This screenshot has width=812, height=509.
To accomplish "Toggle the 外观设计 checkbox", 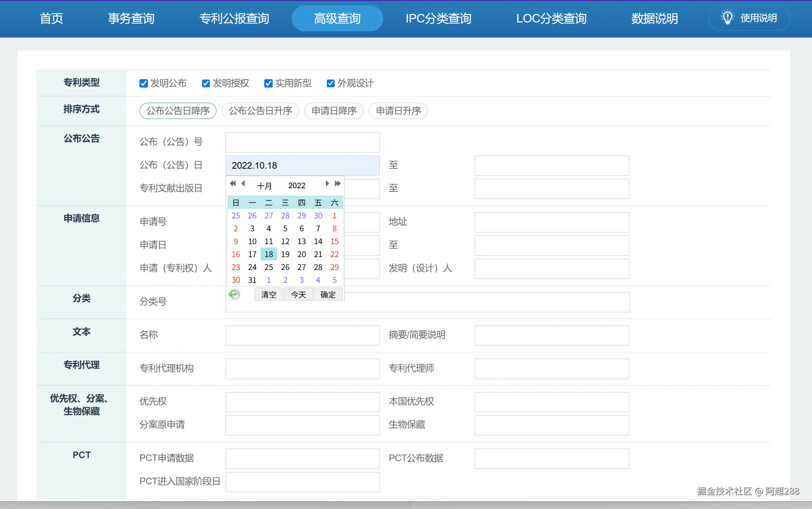I will point(331,84).
